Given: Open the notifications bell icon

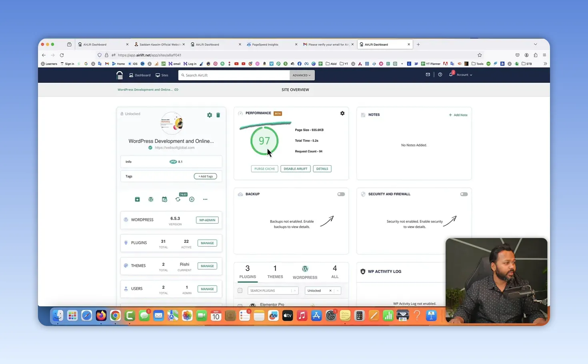Looking at the screenshot, I should pos(451,75).
